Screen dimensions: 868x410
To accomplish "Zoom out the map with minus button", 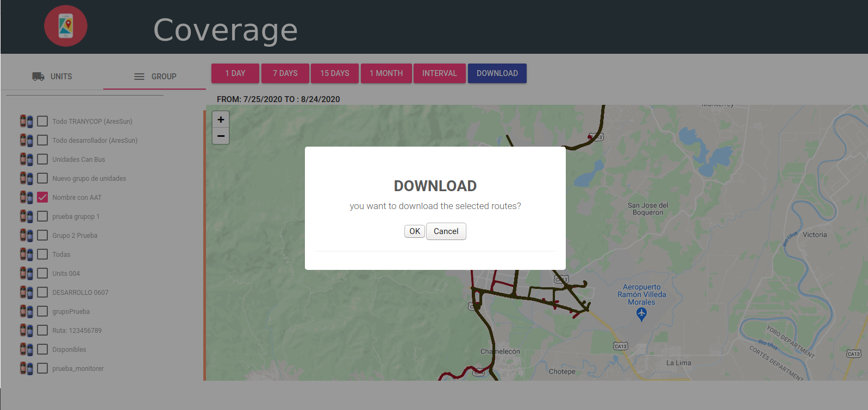I will click(x=221, y=136).
